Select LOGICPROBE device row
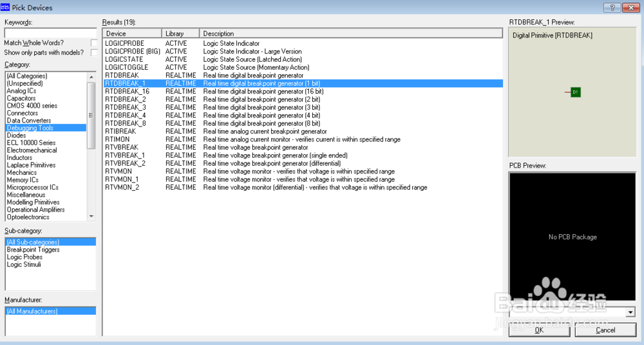Viewport: 644px width, 345px height. tap(303, 43)
